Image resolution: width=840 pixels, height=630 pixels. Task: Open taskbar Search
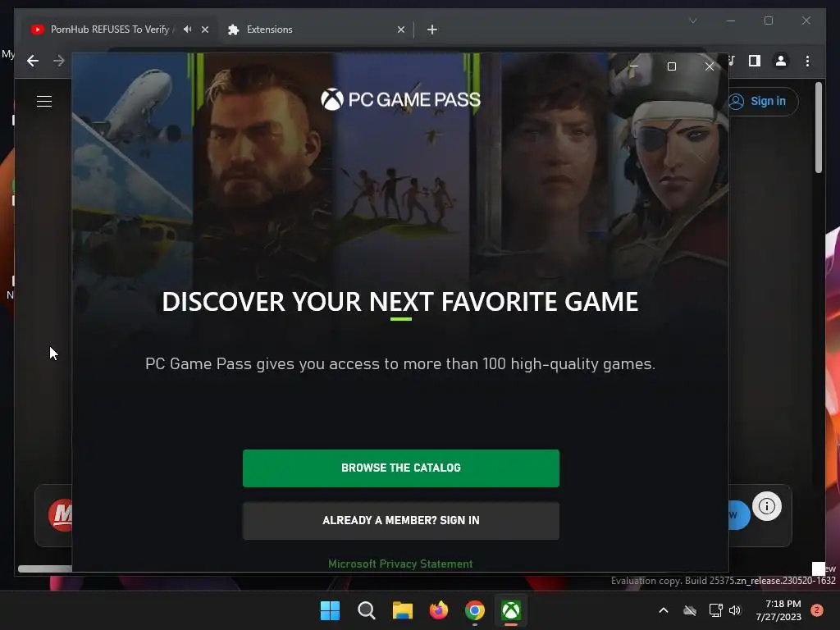point(367,610)
